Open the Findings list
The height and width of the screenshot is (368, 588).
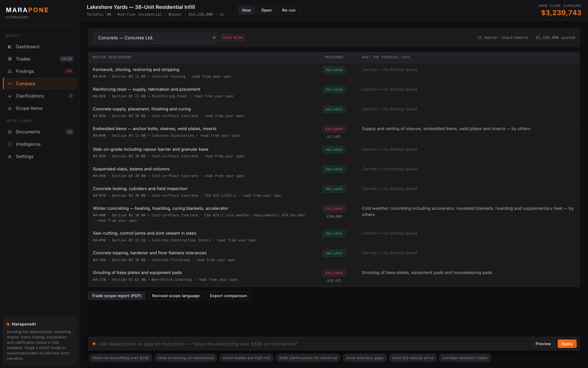pyautogui.click(x=40, y=71)
